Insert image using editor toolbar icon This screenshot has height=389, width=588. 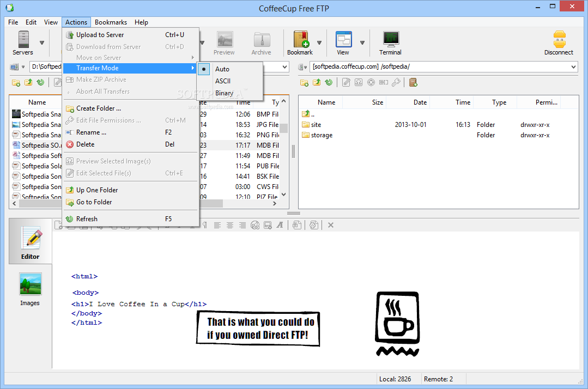[268, 225]
